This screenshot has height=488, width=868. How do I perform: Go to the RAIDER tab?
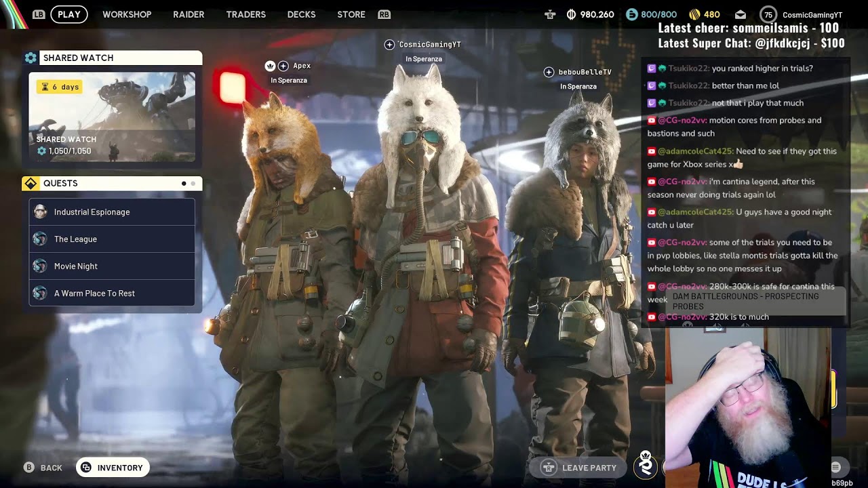click(x=189, y=14)
